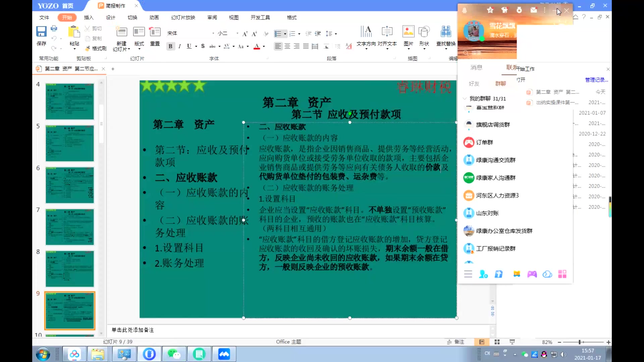Viewport: 644px width, 362px height.
Task: Click QQ add-friend icon in bottom bar
Action: coord(483,274)
